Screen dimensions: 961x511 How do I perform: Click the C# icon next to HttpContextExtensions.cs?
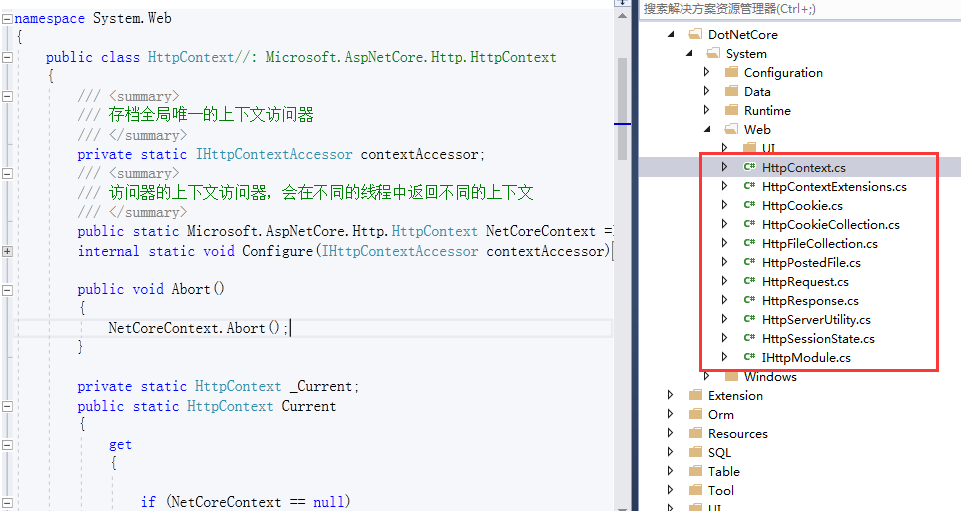pos(748,186)
